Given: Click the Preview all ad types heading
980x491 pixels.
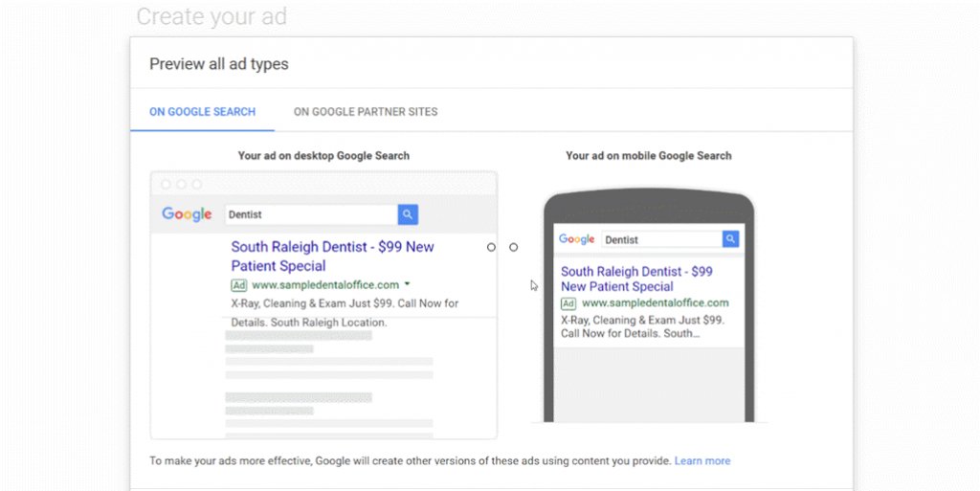Looking at the screenshot, I should [x=219, y=64].
